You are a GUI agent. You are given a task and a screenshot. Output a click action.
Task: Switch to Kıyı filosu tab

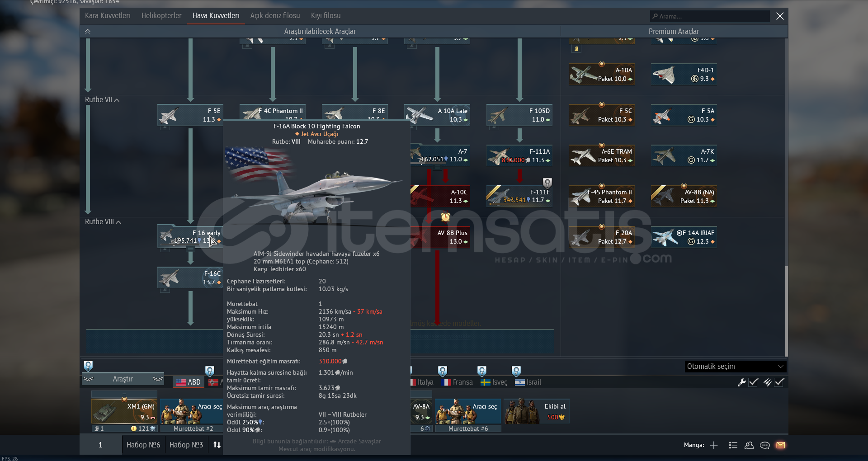pos(326,16)
